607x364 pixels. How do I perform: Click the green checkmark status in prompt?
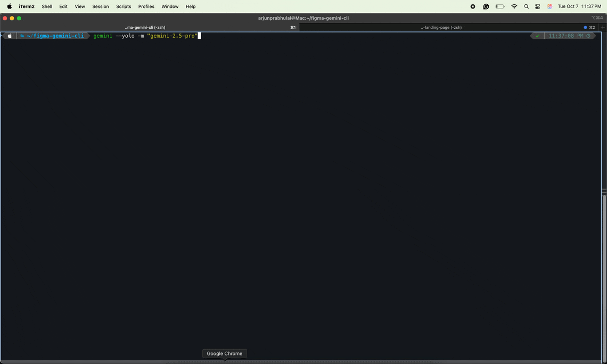[537, 36]
